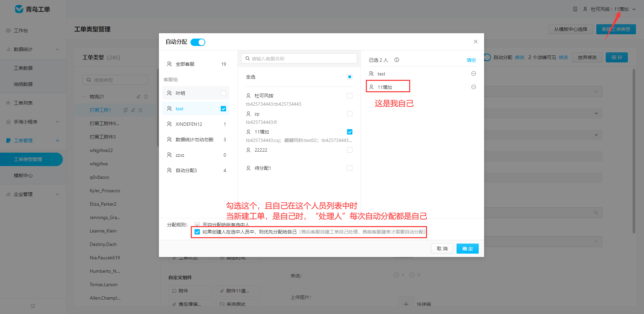The width and height of the screenshot is (644, 314).
Task: Close the 自动分配 dialog with X
Action: pos(475,42)
